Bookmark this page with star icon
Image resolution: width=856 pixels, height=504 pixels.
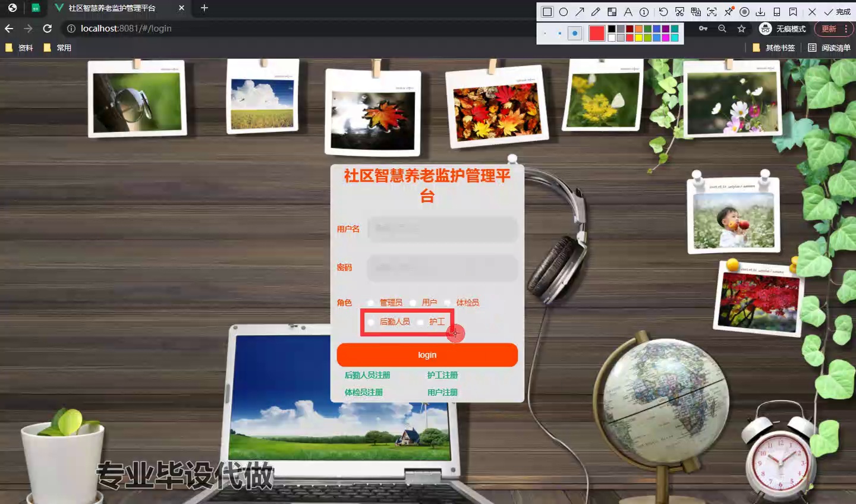pos(741,29)
